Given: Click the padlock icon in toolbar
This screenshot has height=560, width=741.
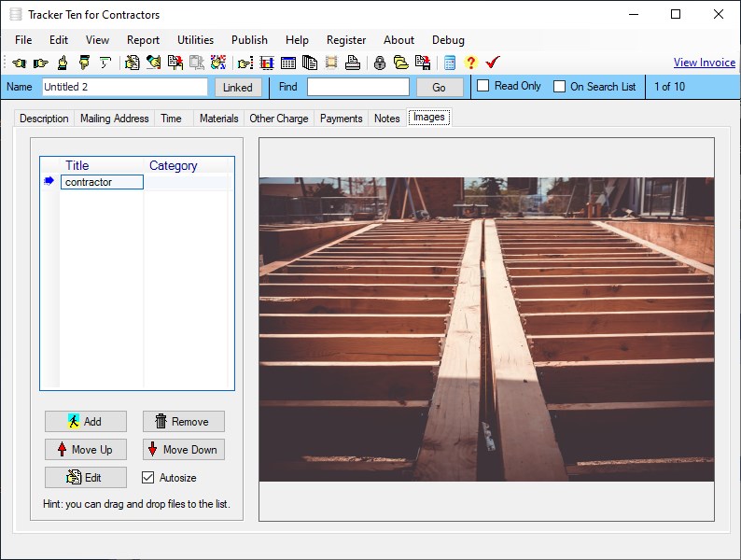Looking at the screenshot, I should coord(380,63).
